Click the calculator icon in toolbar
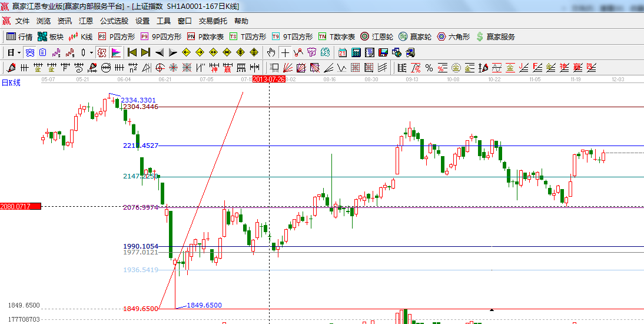 pos(356,52)
